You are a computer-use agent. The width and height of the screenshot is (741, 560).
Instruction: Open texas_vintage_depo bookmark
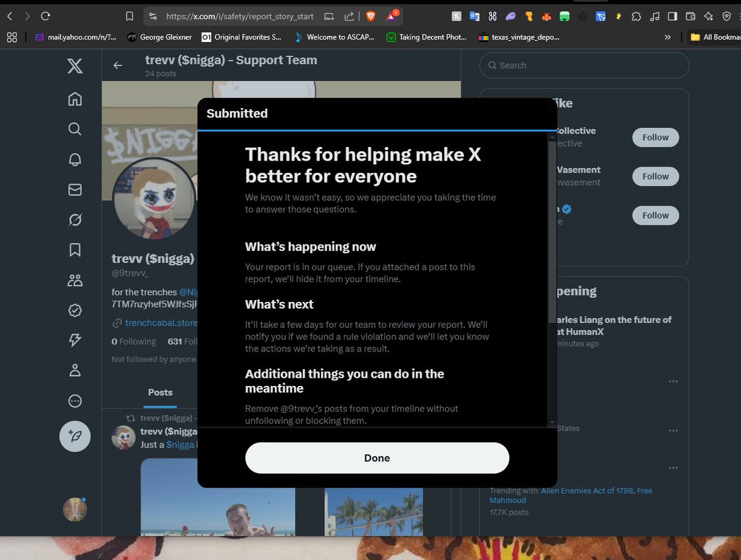click(x=519, y=37)
